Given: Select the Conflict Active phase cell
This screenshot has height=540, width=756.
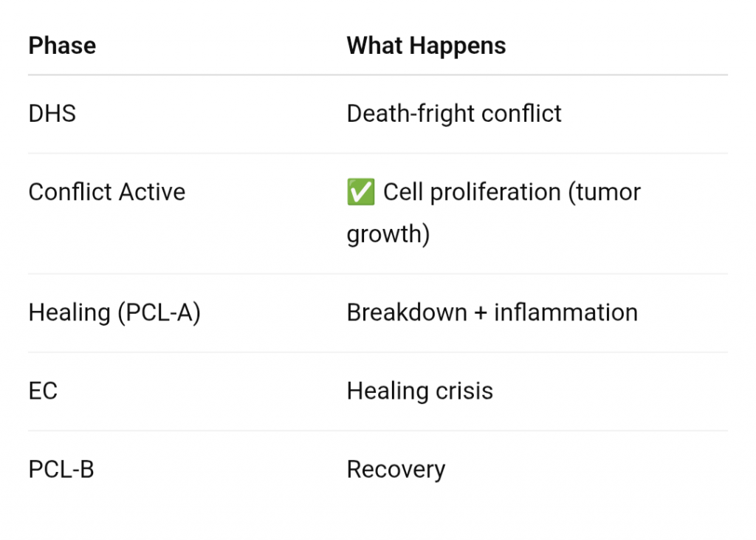Looking at the screenshot, I should (106, 193).
